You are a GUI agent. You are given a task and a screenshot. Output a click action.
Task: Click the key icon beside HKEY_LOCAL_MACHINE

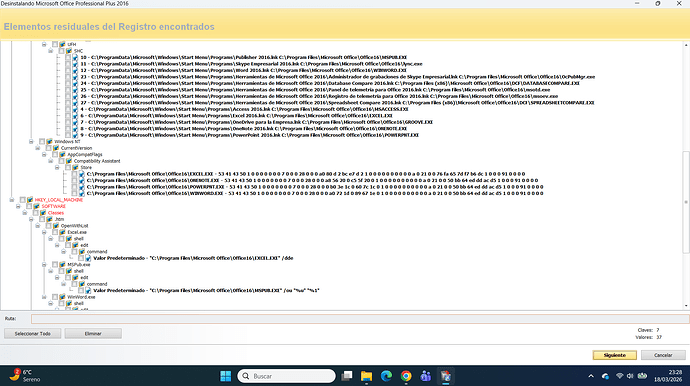click(x=30, y=200)
